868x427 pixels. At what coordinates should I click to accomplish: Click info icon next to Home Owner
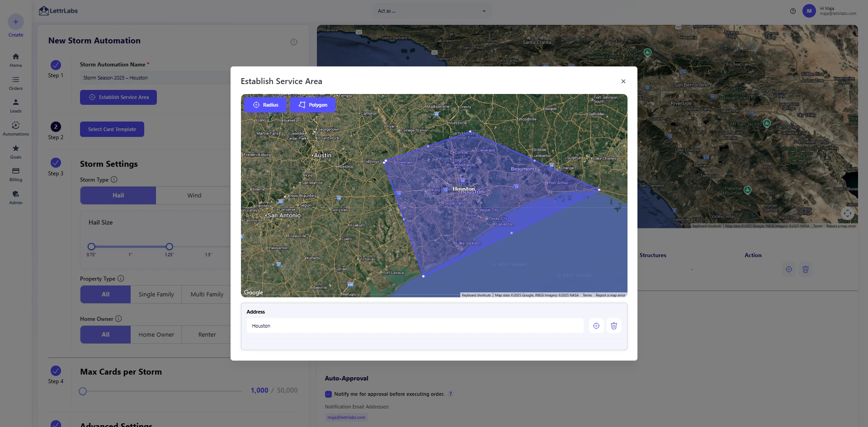click(118, 319)
